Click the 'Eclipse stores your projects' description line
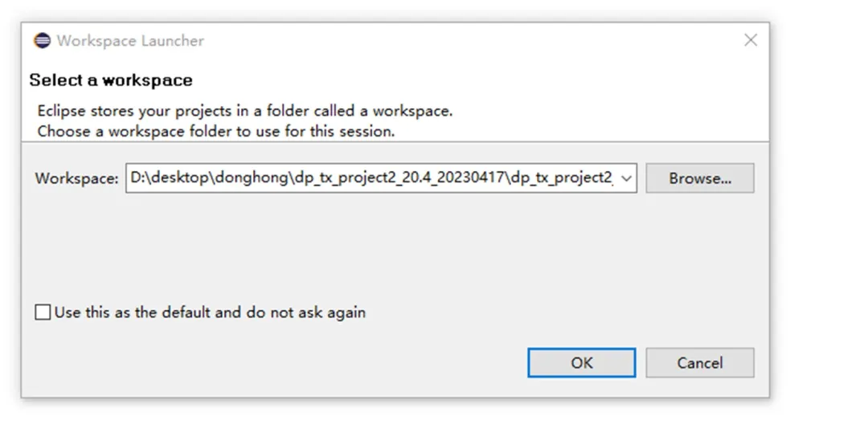 (244, 111)
